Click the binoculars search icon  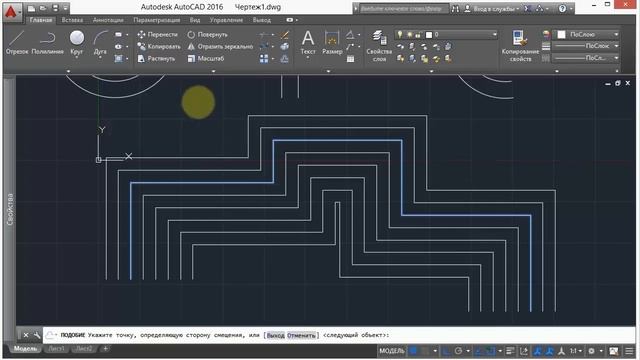[x=455, y=9]
